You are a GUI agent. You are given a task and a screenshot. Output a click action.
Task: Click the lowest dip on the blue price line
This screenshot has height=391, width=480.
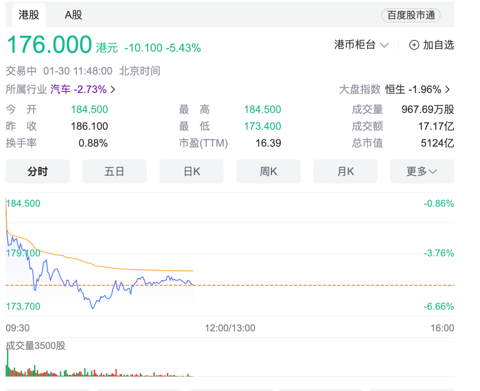click(92, 308)
